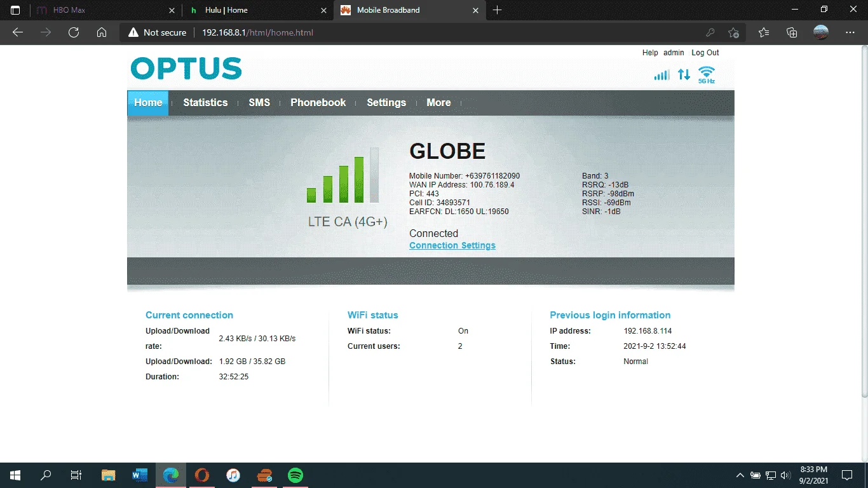The image size is (868, 488).
Task: Open a new browser tab
Action: click(497, 10)
